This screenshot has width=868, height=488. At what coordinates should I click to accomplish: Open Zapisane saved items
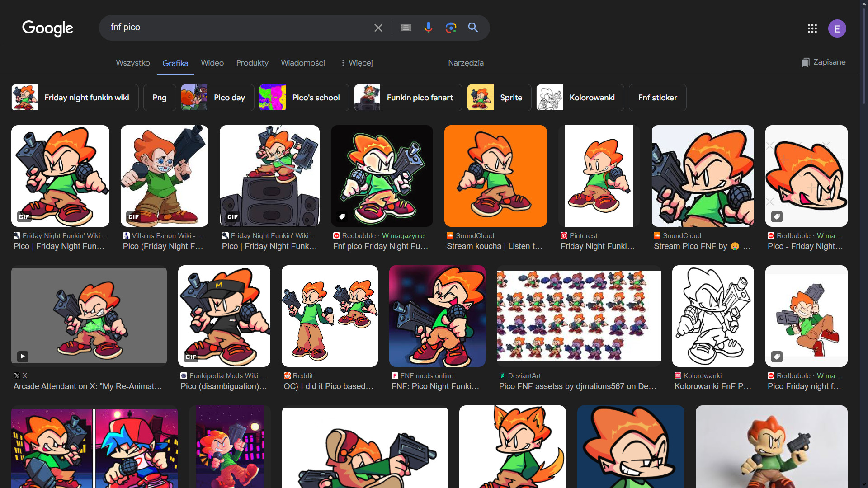pyautogui.click(x=823, y=62)
